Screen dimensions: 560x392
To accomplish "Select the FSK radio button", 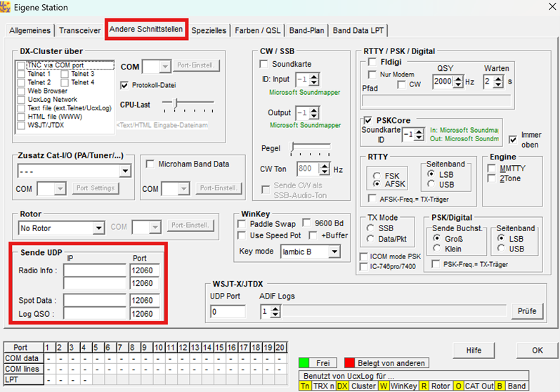I will [377, 175].
